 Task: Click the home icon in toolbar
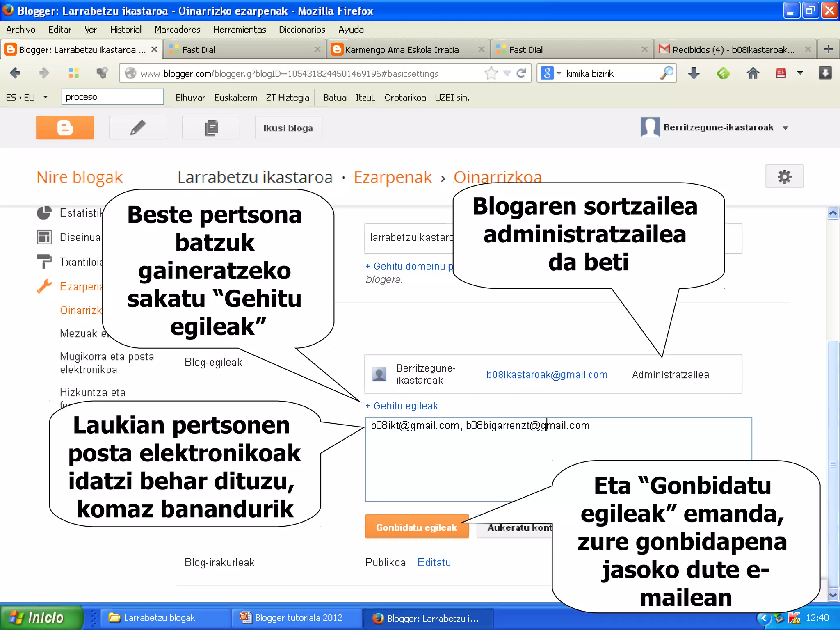tap(753, 73)
